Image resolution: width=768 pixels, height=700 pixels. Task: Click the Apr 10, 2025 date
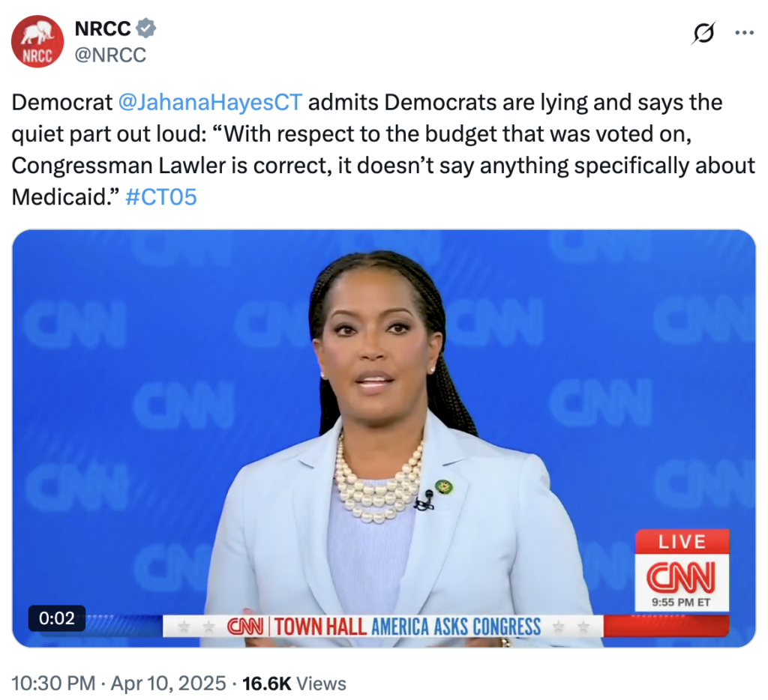[169, 684]
